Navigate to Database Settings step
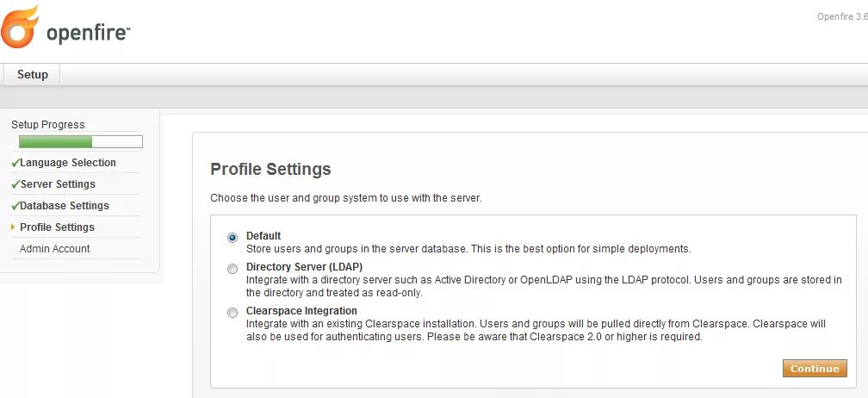 [x=65, y=206]
